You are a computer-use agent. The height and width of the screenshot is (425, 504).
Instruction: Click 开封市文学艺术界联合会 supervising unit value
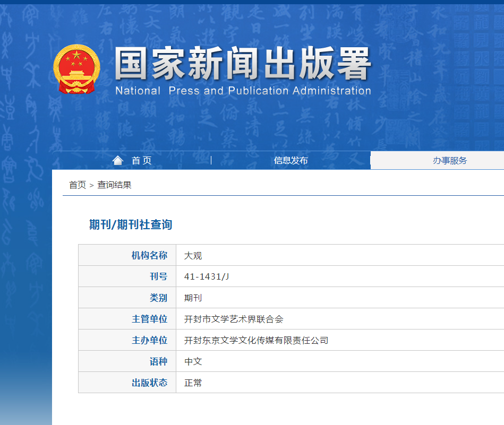click(x=234, y=319)
